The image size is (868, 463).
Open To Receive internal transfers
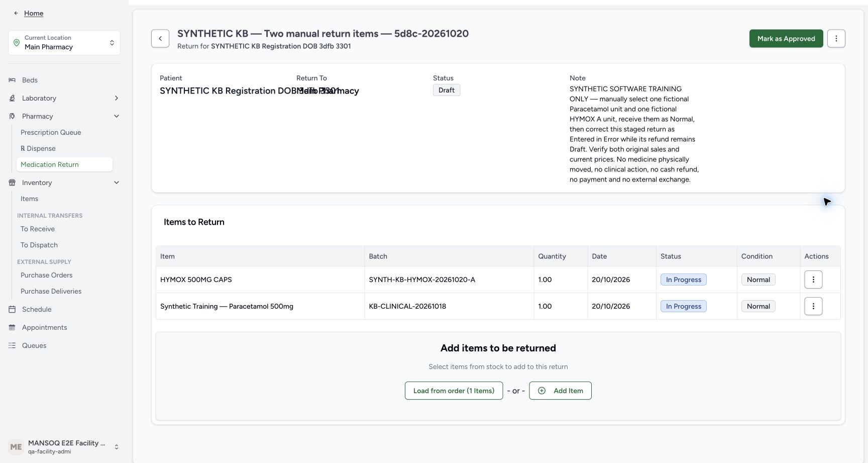point(38,229)
